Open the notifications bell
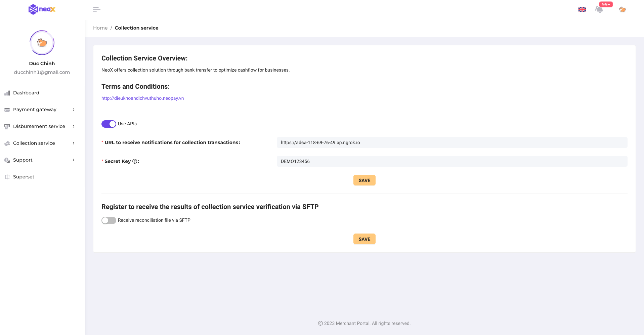Image resolution: width=644 pixels, height=335 pixels. (599, 10)
